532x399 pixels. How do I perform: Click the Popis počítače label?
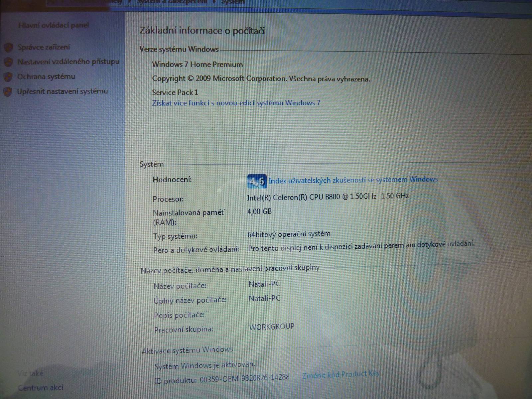click(x=179, y=315)
